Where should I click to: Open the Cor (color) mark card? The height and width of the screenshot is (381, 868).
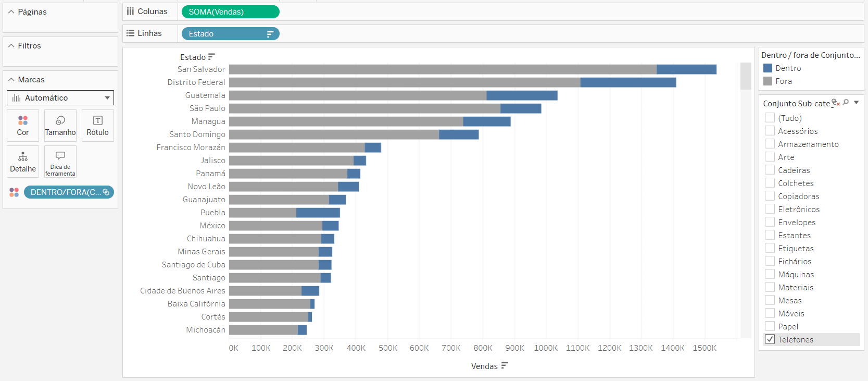(x=23, y=126)
